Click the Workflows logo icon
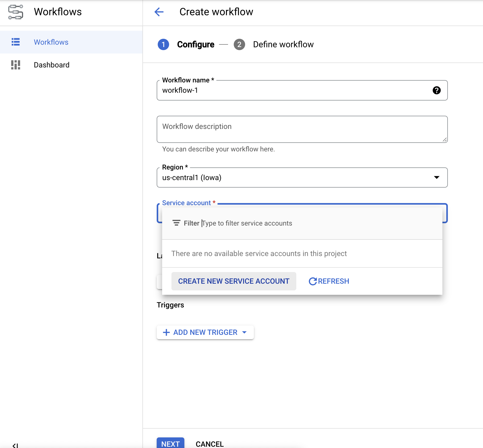Screen dimensions: 483x448 pyautogui.click(x=16, y=12)
